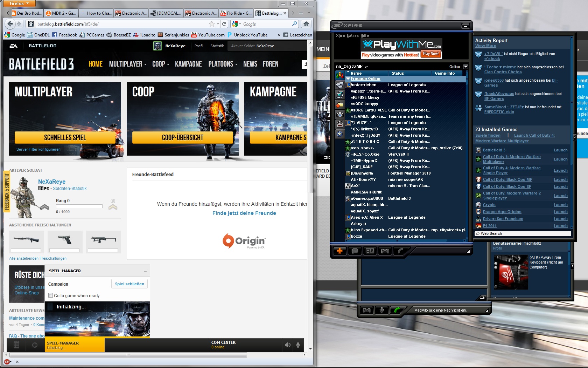The height and width of the screenshot is (368, 588).
Task: Sort Xfire friends by Status column
Action: (409, 73)
